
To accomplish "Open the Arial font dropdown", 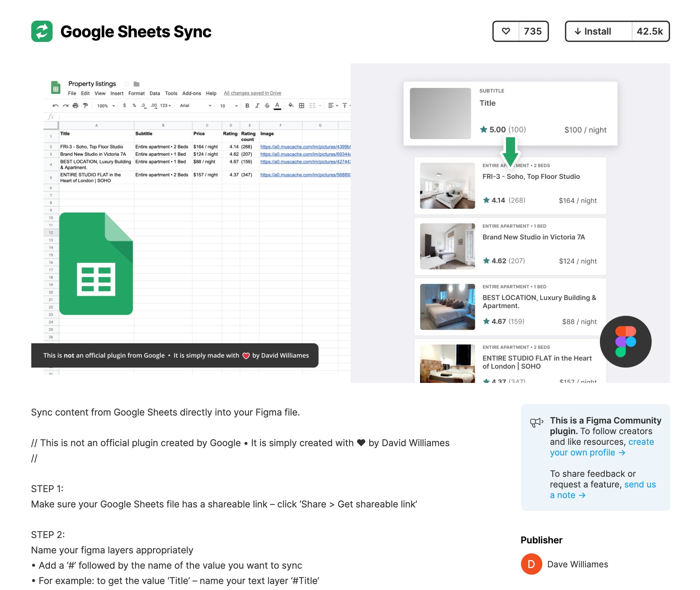I will coord(196,106).
